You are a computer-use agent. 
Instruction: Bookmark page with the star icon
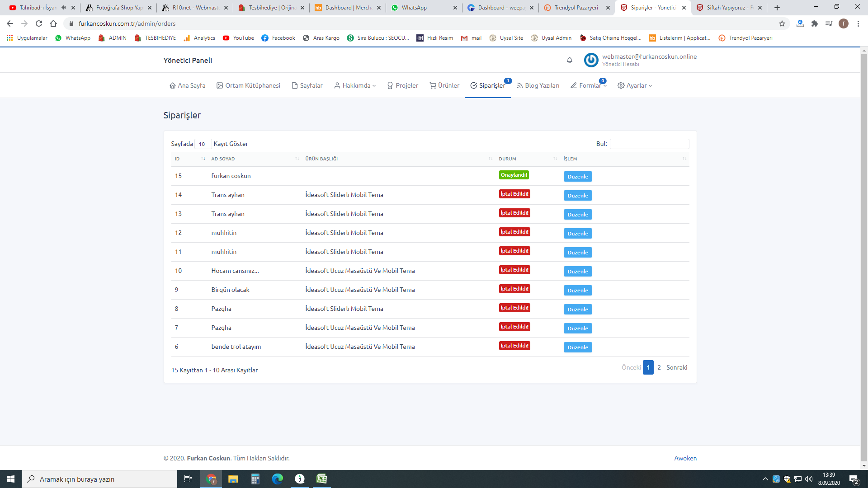(782, 23)
